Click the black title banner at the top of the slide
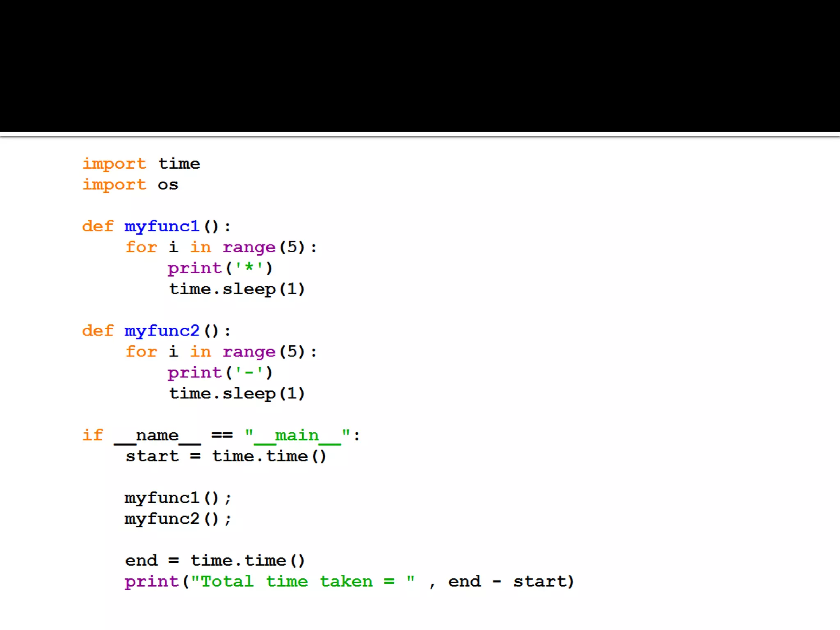Viewport: 840px width, 630px height. [x=420, y=66]
